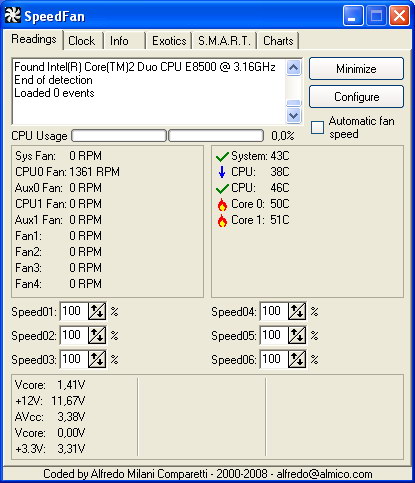Click the "+12V: 11,67V" voltage reading
415x483 pixels.
(50, 401)
